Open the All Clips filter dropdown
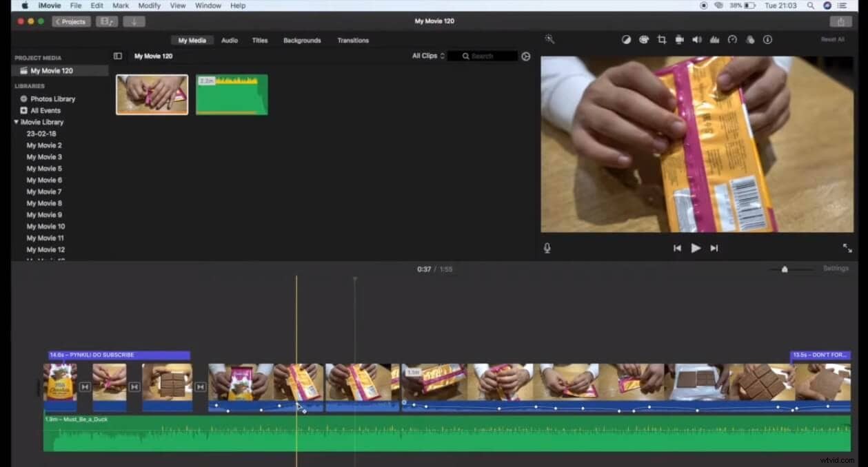The width and height of the screenshot is (868, 467). (427, 56)
